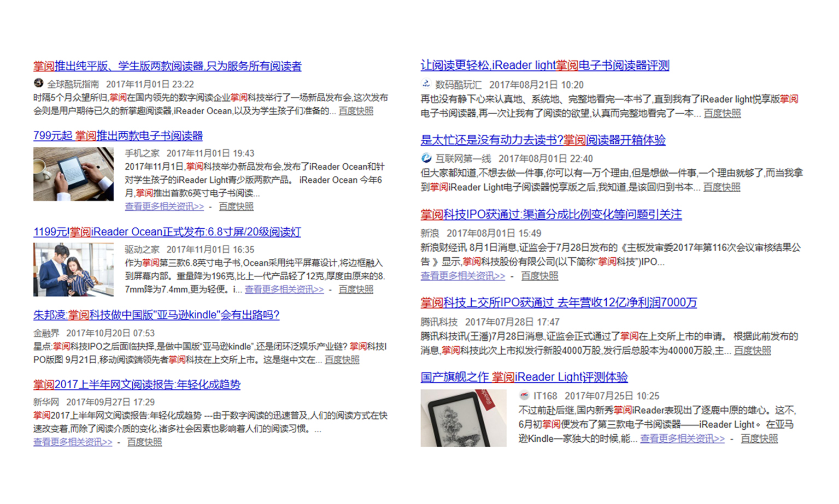Open headline 掌阅科技上交所IPO获通过 去年营收12亿
Image resolution: width=839 pixels, height=504 pixels.
[x=559, y=303]
